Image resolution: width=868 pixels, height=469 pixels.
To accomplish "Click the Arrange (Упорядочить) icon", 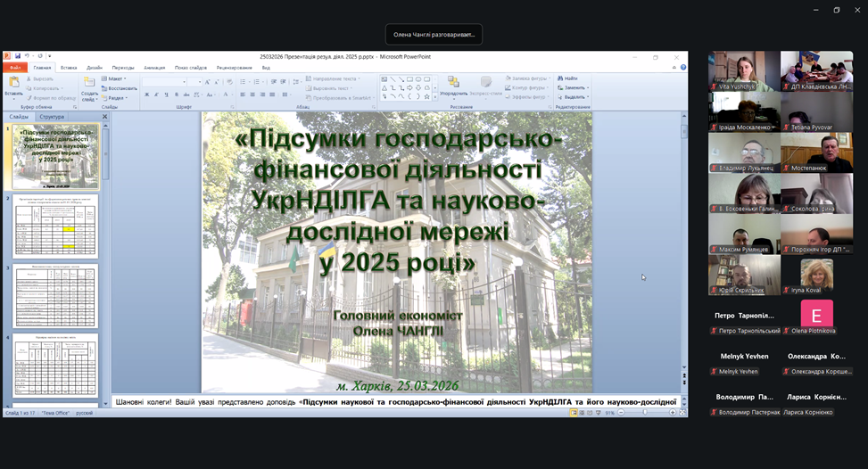I will coord(453,83).
